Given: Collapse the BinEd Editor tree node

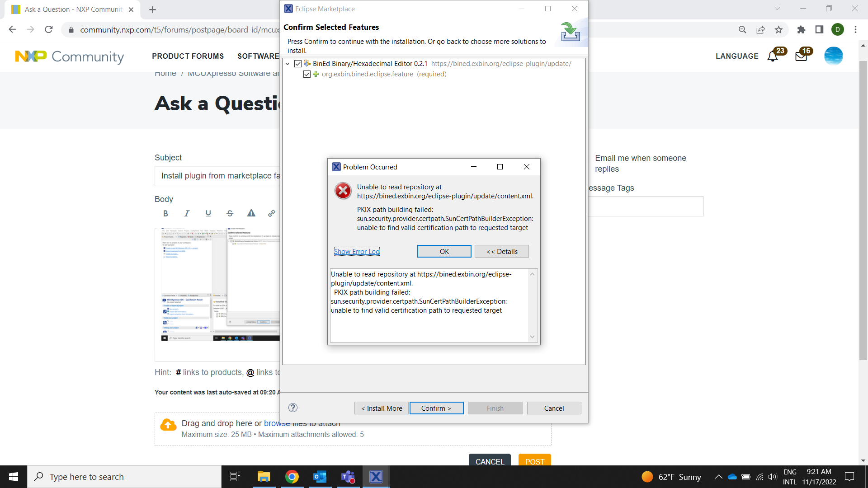Looking at the screenshot, I should [288, 64].
